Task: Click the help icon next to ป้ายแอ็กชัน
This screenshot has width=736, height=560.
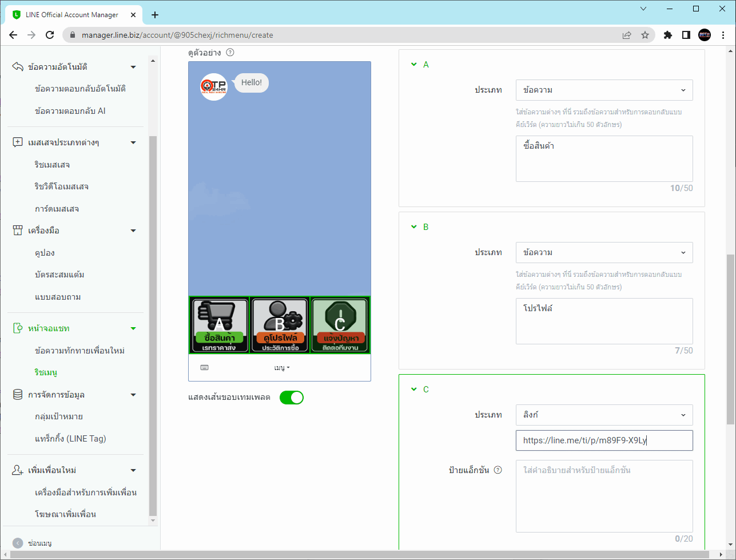Action: coord(498,470)
